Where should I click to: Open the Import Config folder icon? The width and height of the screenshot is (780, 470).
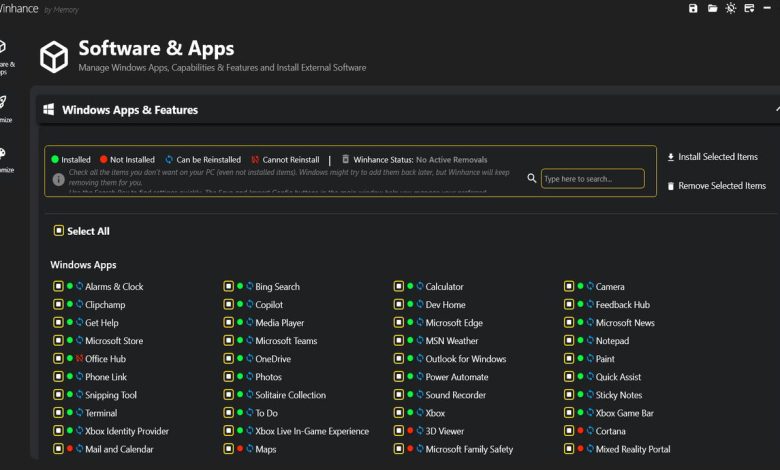[x=712, y=8]
